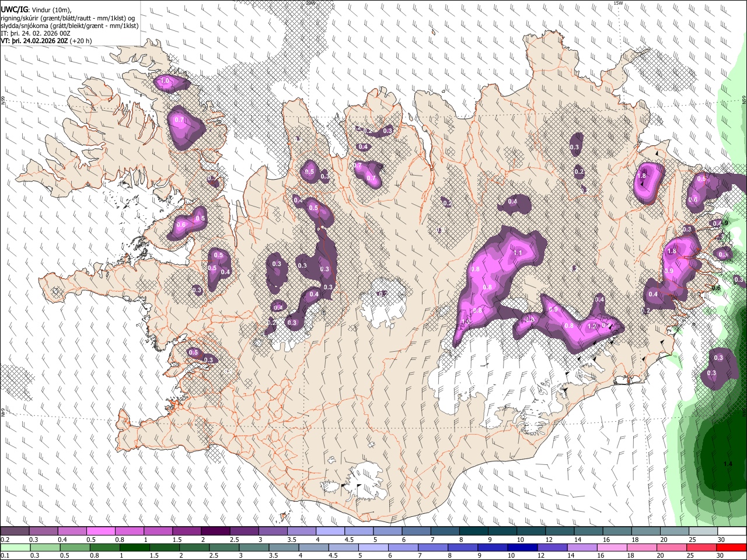Pick lower legend navy blue swatch between 10 and 12
The width and height of the screenshot is (747, 560).
click(522, 547)
